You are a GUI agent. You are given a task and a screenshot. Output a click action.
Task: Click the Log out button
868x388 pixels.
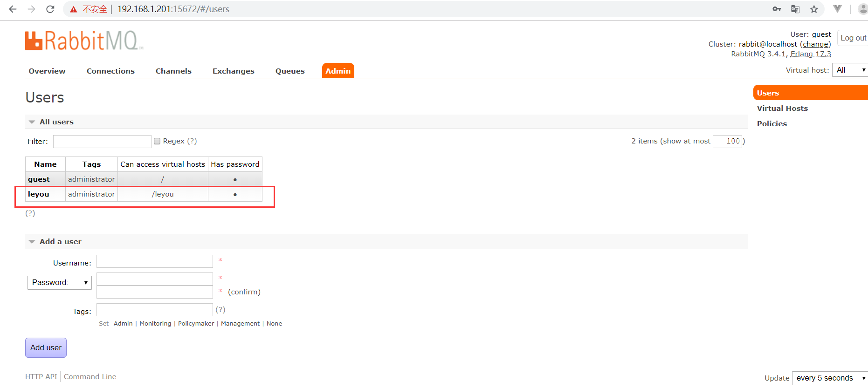point(853,38)
